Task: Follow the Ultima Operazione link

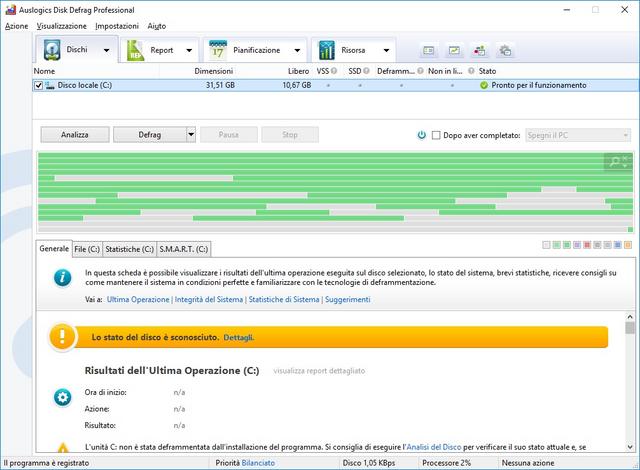Action: (138, 299)
